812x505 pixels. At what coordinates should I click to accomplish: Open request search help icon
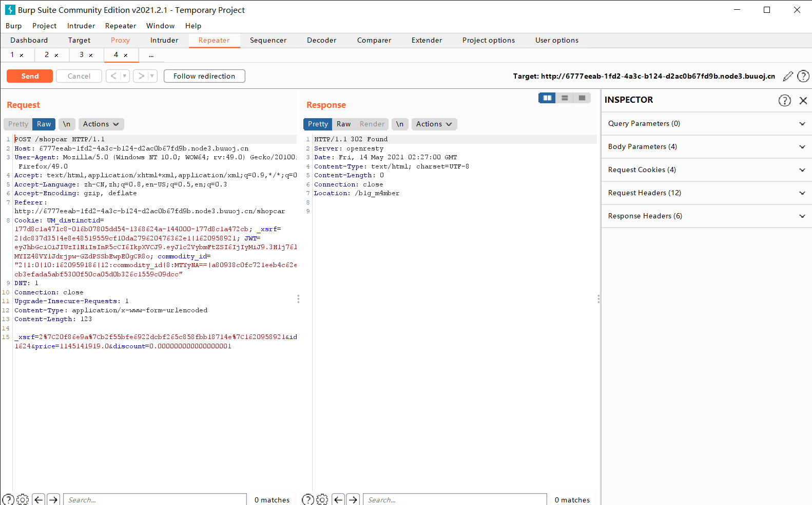coord(8,499)
